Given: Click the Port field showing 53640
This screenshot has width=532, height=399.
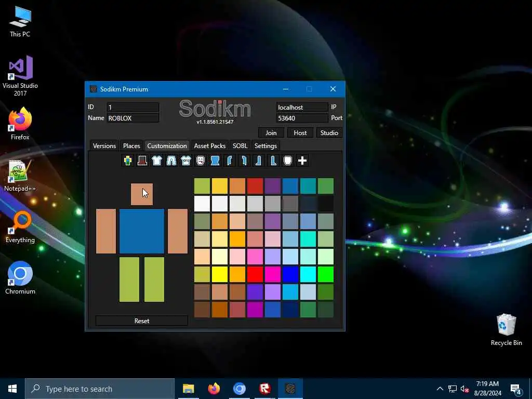Looking at the screenshot, I should click(302, 118).
